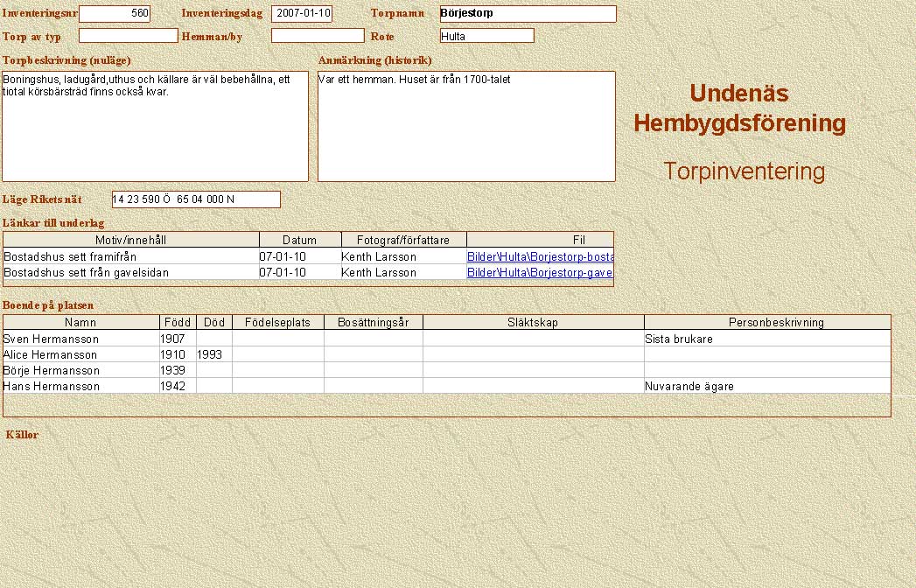
Task: Click the Datum column header
Action: [300, 240]
